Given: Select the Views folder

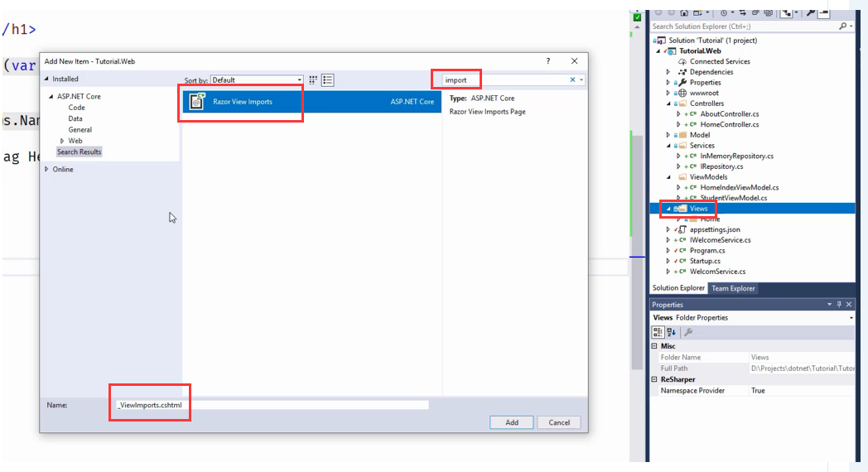Looking at the screenshot, I should point(698,209).
